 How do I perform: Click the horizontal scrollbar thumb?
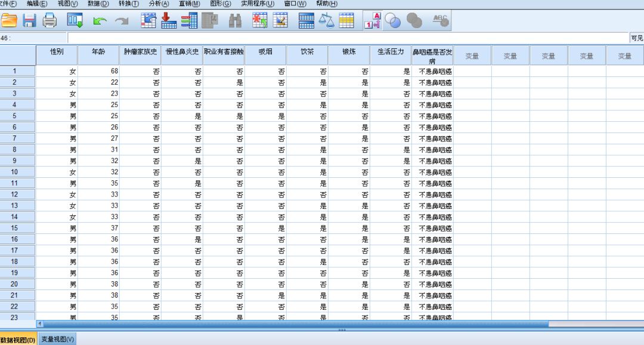tap(296, 324)
